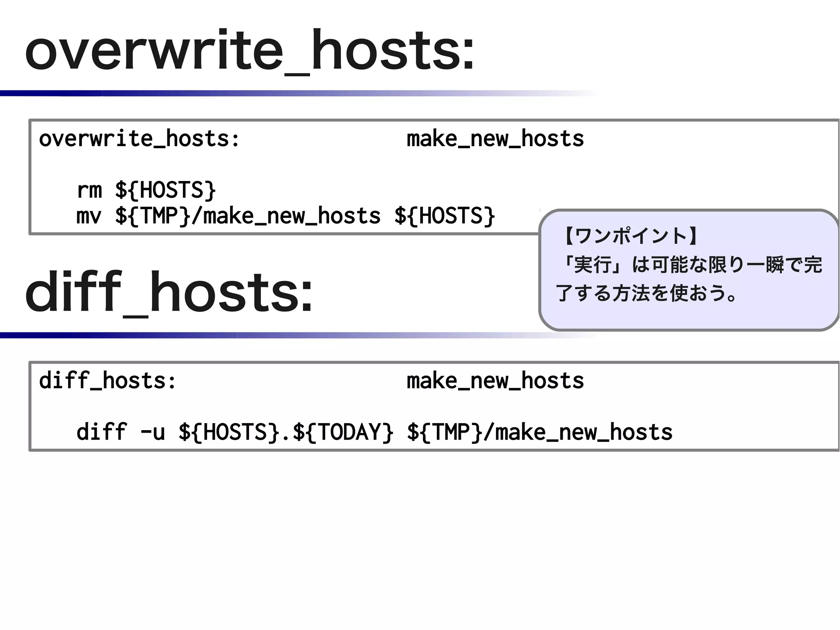Image resolution: width=840 pixels, height=630 pixels.
Task: Select 'overwrite_hosts:' target label in first code box
Action: (139, 139)
